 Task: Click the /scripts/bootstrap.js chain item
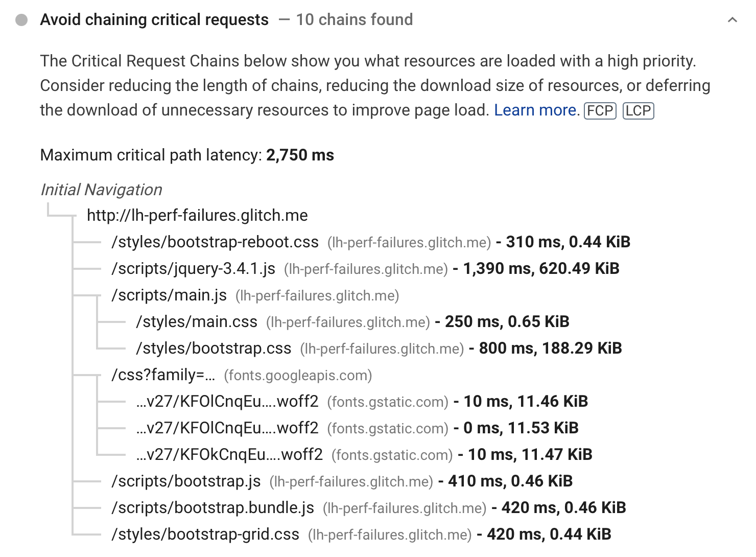tap(184, 481)
